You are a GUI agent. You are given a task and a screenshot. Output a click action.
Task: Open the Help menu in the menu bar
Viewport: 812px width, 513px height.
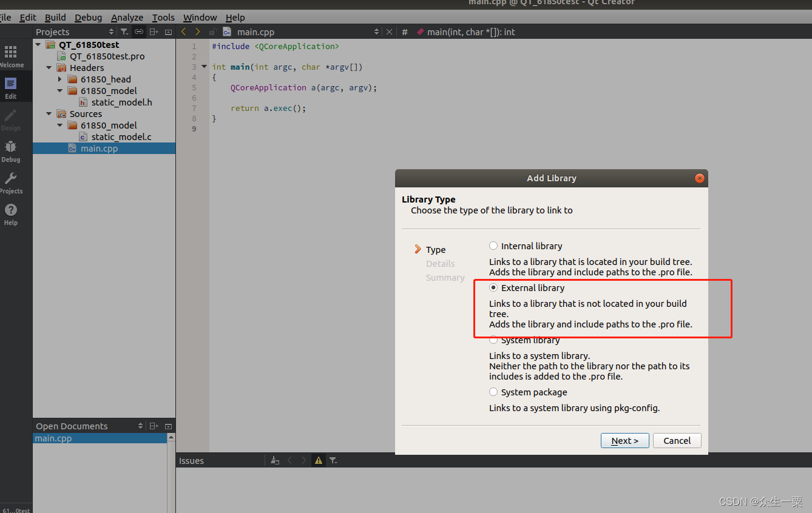(235, 18)
